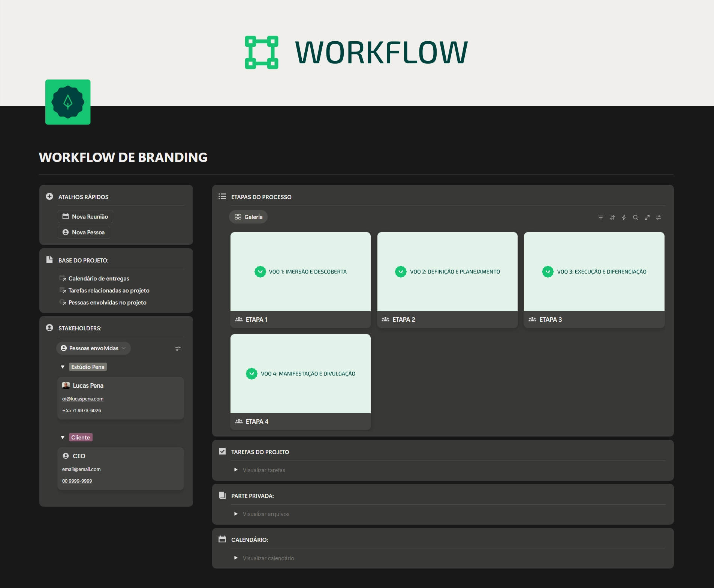The width and height of the screenshot is (714, 588).
Task: Click the sort arrows icon
Action: 612,217
